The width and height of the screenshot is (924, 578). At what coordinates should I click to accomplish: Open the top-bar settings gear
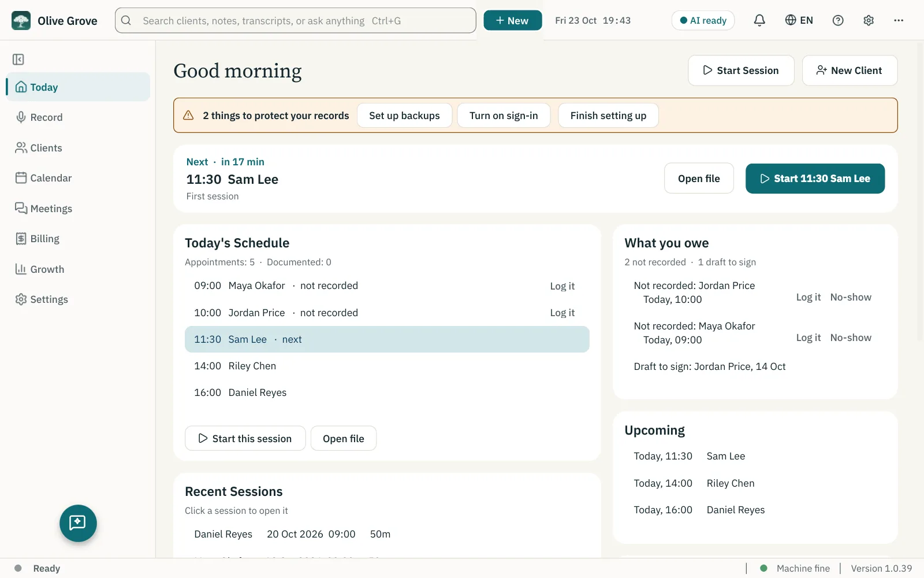(x=869, y=20)
